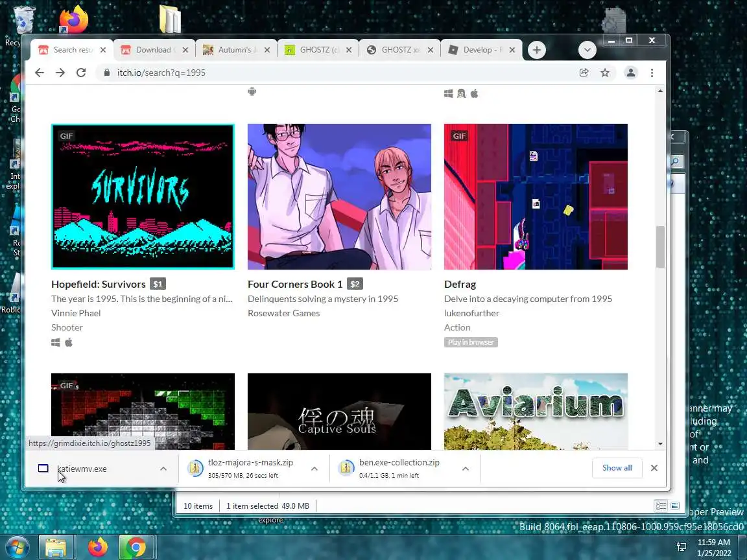This screenshot has height=560, width=747.
Task: Click the Action genre tag
Action: pyautogui.click(x=457, y=327)
